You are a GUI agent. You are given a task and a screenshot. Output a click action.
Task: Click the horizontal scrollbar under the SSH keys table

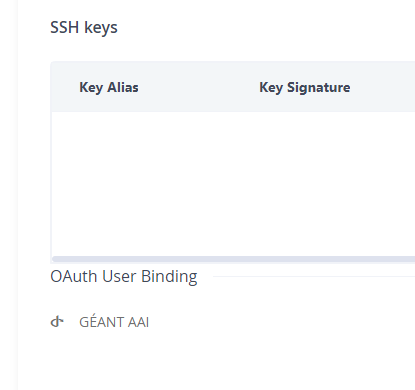coord(233,259)
